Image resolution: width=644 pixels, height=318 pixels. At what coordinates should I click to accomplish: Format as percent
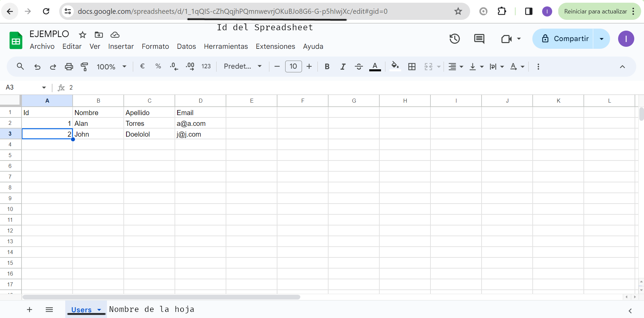pyautogui.click(x=158, y=66)
